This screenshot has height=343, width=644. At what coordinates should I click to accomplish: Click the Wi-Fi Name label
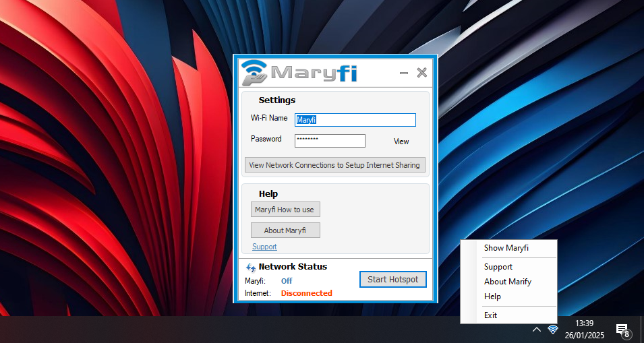coord(269,118)
